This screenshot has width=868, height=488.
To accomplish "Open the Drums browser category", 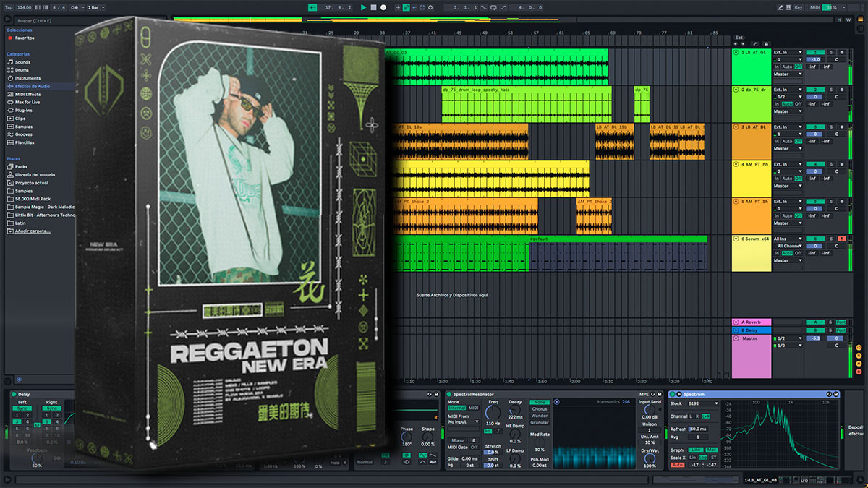I will pyautogui.click(x=22, y=70).
